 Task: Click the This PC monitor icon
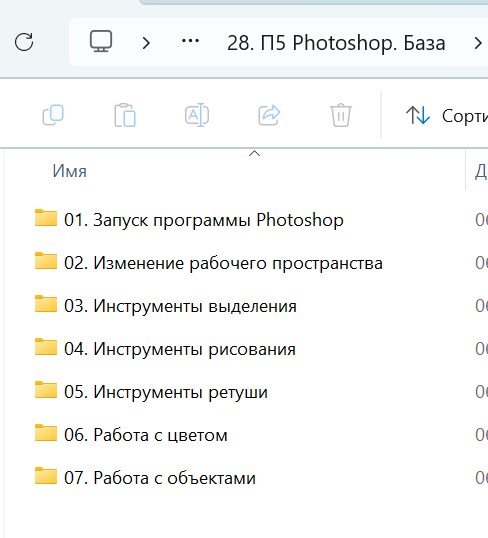pos(101,41)
